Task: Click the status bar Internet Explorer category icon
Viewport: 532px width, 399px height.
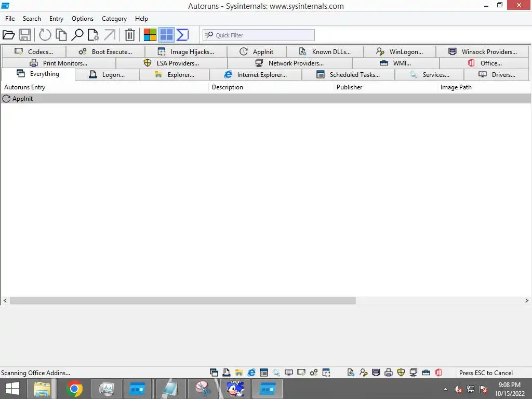Action: (x=251, y=373)
